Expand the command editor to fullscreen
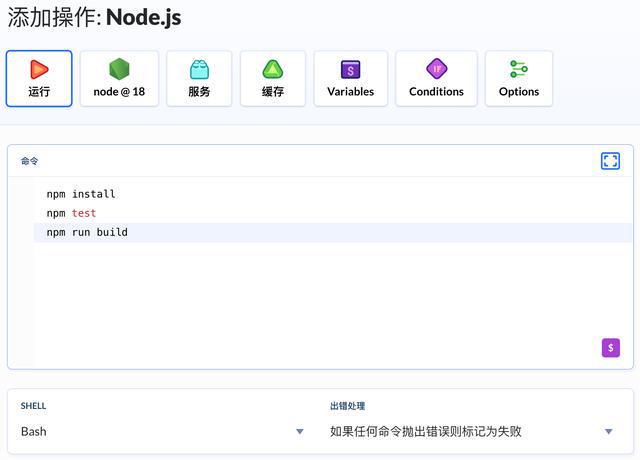 point(610,161)
